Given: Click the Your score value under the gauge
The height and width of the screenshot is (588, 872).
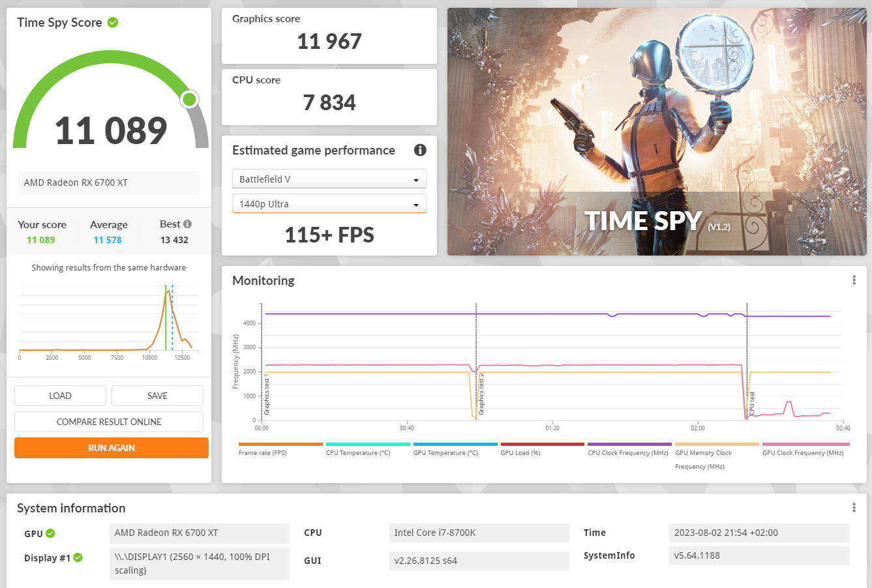Looking at the screenshot, I should tap(41, 240).
